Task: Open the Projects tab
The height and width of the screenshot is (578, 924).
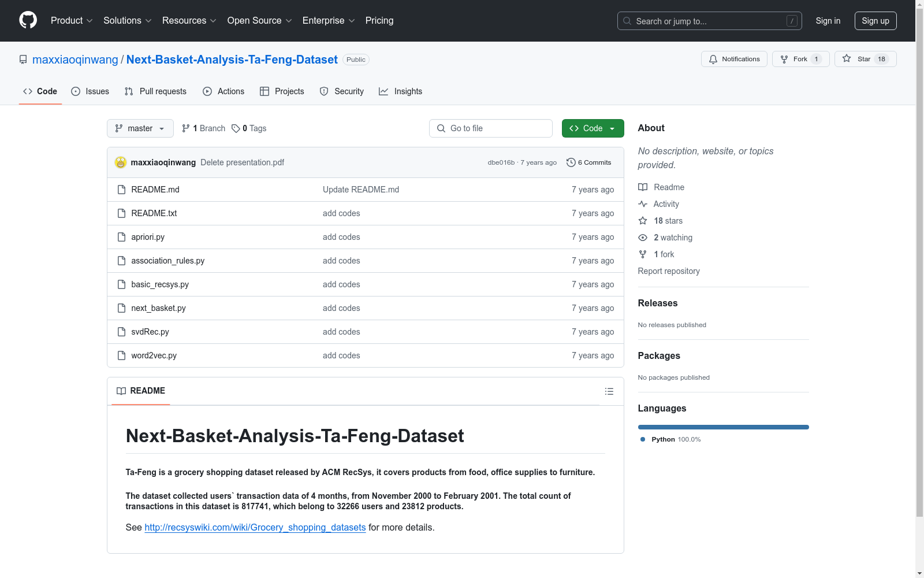Action: (282, 91)
